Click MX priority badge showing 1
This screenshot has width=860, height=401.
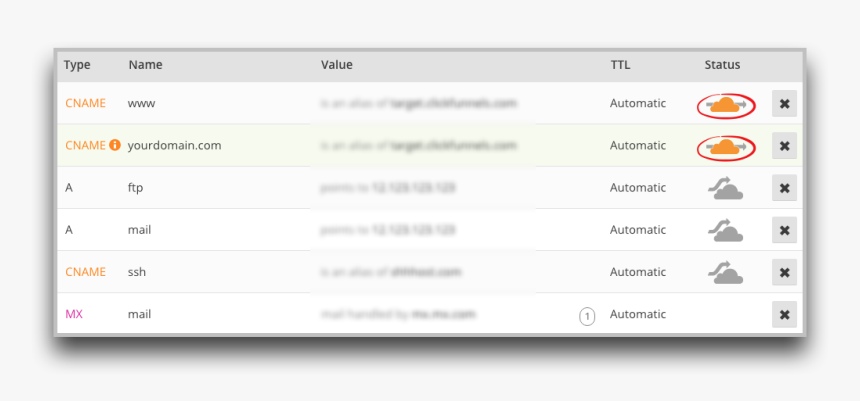[587, 316]
